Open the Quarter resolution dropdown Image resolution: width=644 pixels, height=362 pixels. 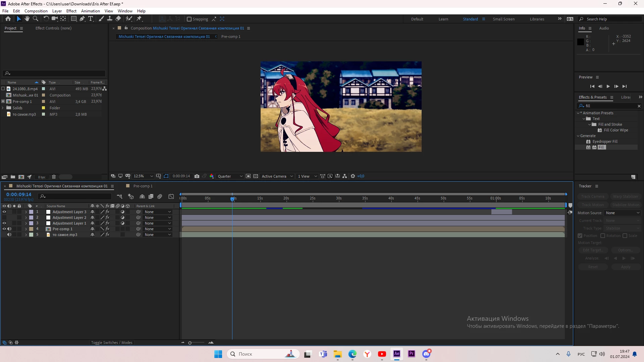click(x=230, y=176)
